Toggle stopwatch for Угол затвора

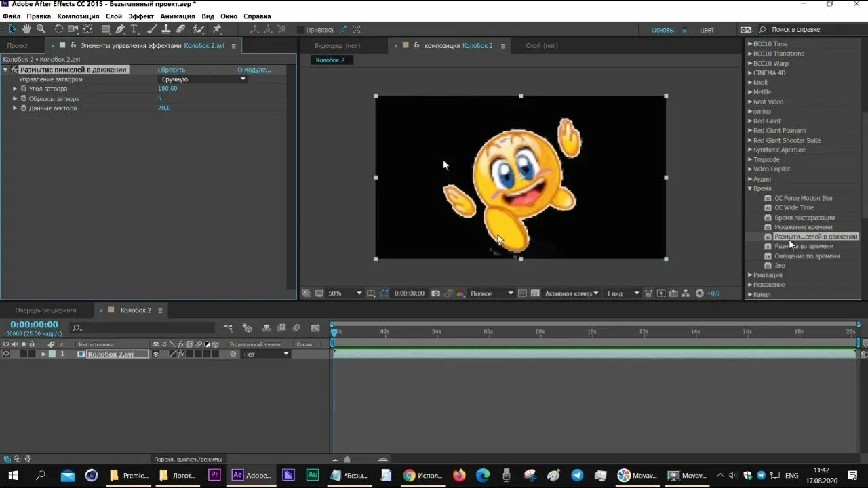23,89
